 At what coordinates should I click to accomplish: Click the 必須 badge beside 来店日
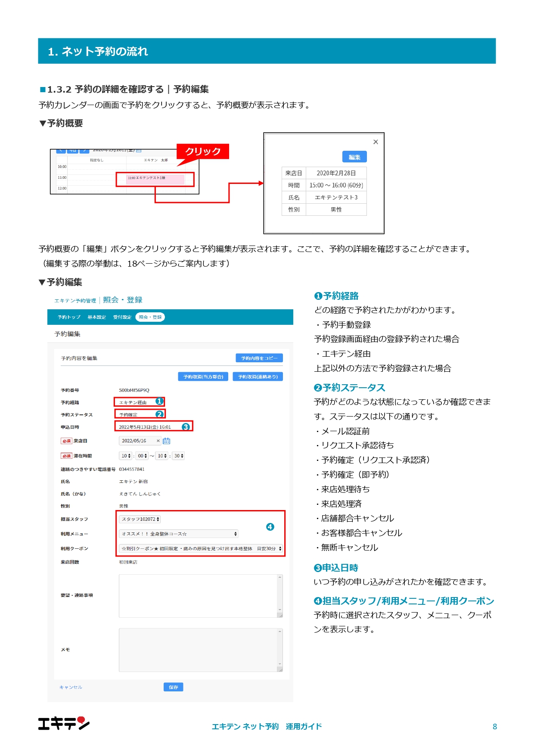click(x=66, y=441)
